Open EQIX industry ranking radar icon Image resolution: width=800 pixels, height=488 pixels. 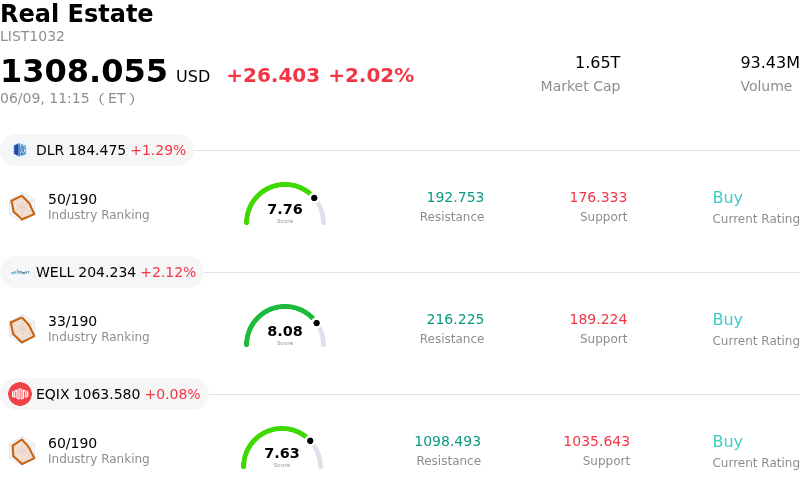(22, 451)
